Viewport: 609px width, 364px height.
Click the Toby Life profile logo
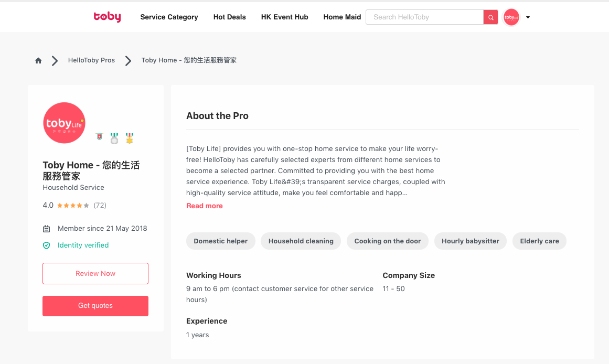(x=64, y=123)
